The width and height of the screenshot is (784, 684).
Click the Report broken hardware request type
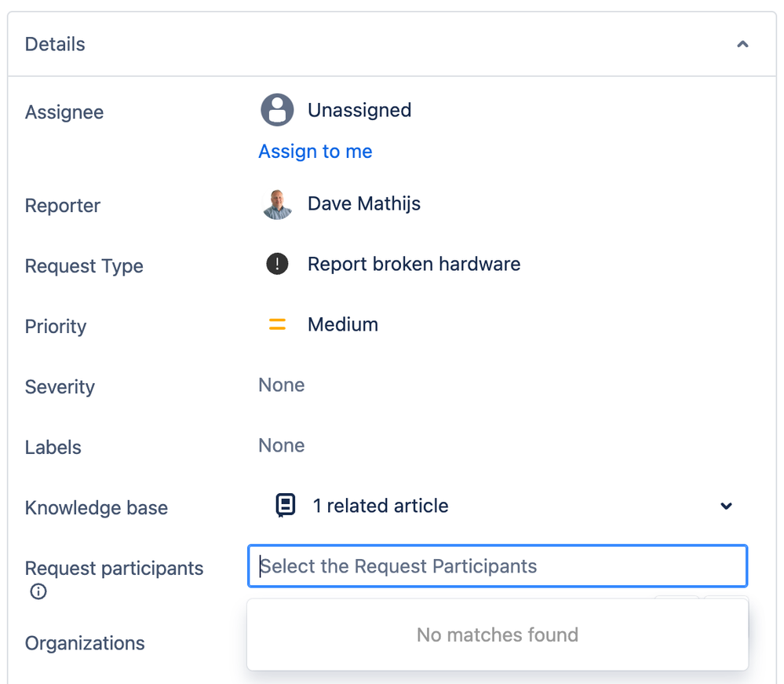tap(414, 264)
